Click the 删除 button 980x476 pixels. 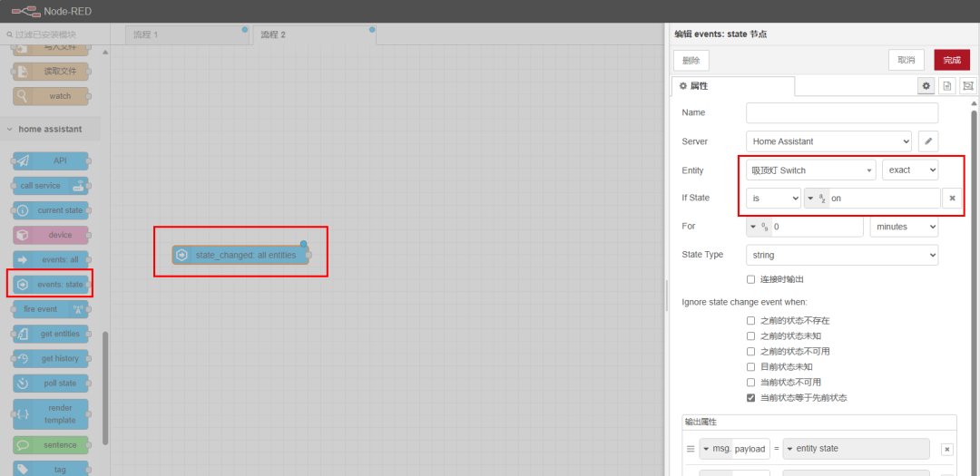click(x=691, y=61)
